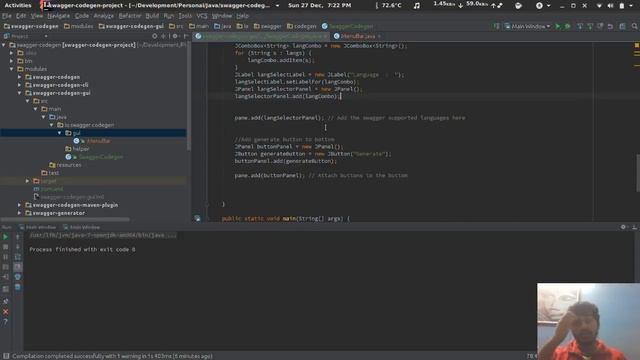Collapse the gui package node
This screenshot has width=640, height=360.
point(60,133)
